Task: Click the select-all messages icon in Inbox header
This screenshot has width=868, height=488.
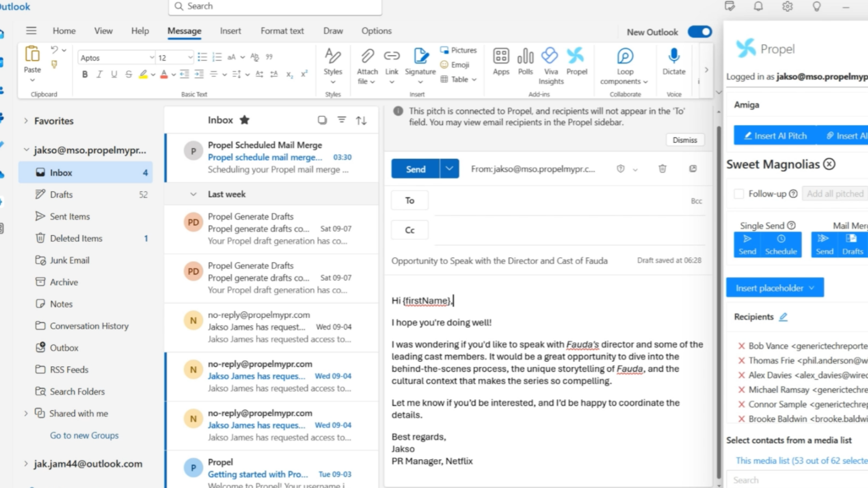Action: click(322, 120)
